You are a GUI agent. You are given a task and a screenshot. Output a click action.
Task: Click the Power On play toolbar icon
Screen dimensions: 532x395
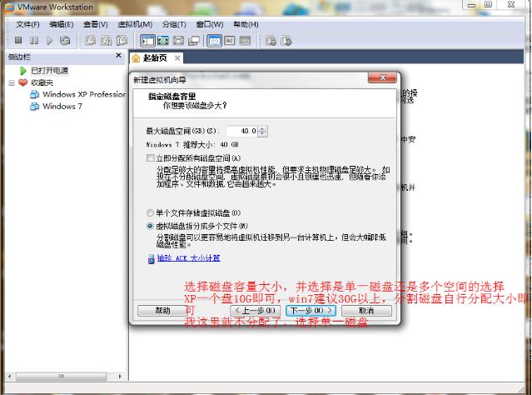click(x=49, y=41)
